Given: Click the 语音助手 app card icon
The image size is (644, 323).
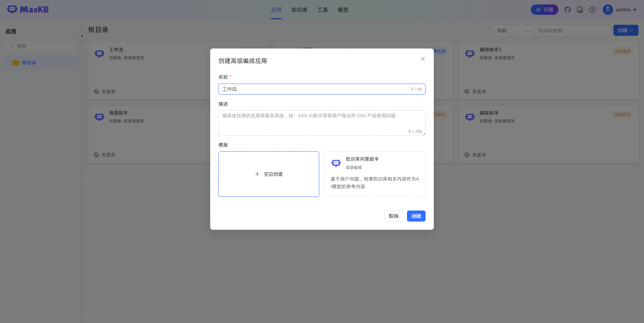Looking at the screenshot, I should 99,117.
